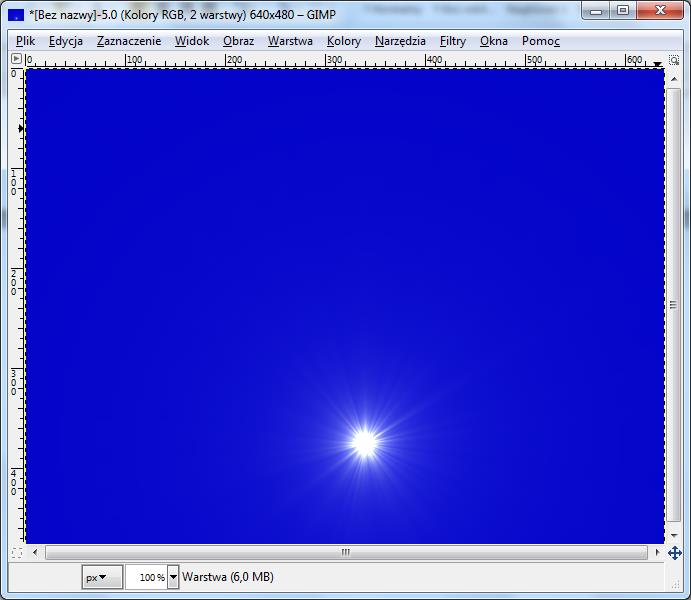Click the zoom-on-resize magnifier icon
Image resolution: width=691 pixels, height=600 pixels.
674,59
